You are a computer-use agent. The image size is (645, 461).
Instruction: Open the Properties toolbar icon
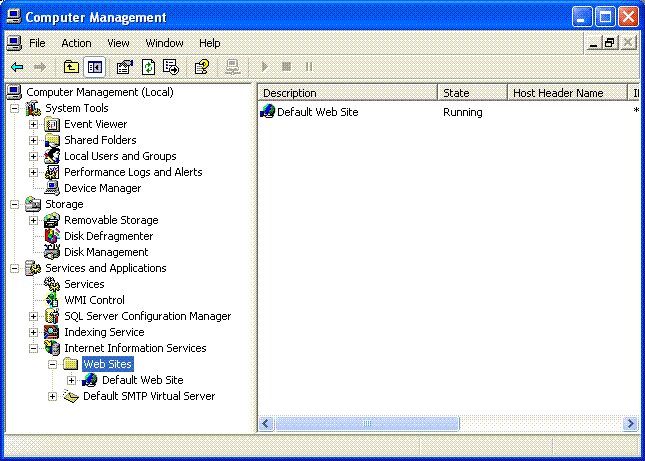(x=125, y=67)
